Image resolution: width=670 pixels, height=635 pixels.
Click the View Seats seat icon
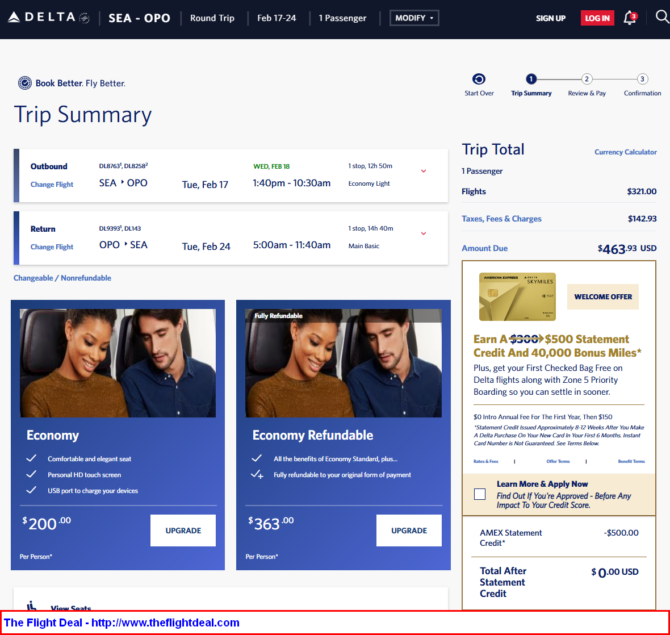click(x=32, y=606)
